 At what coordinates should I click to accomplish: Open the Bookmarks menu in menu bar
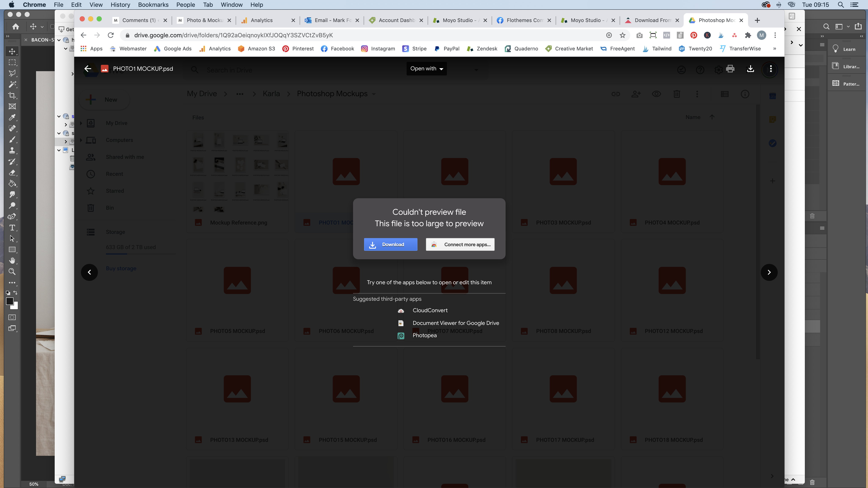pyautogui.click(x=153, y=5)
